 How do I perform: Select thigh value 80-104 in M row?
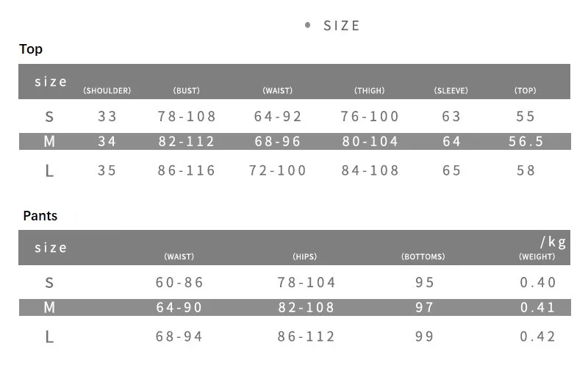[370, 141]
